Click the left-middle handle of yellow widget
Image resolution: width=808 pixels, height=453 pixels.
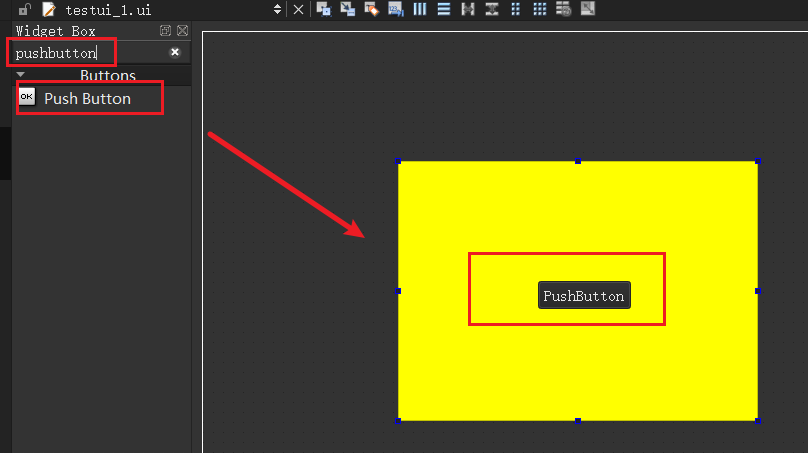pos(398,291)
